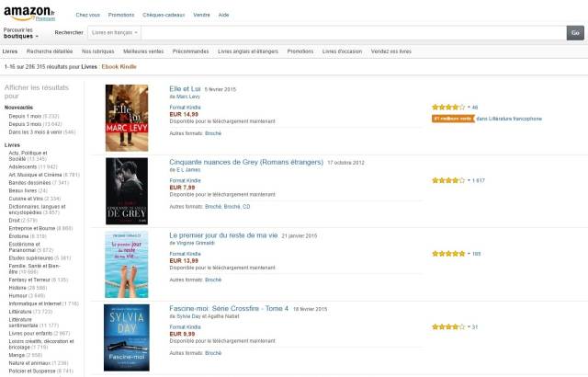The image size is (588, 377).
Task: Click star rating for Cinquante nuances de Grey
Action: 448,180
